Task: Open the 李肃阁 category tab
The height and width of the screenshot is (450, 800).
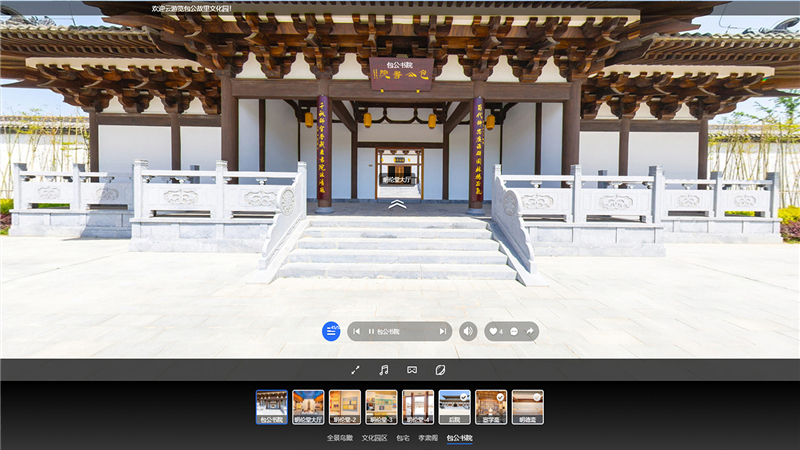Action: coord(428,438)
